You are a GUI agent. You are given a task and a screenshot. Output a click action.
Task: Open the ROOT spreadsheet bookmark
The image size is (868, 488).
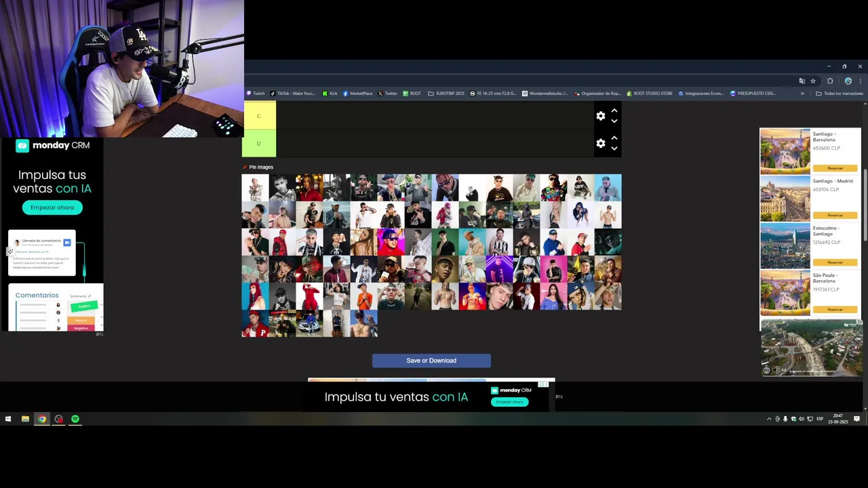click(412, 94)
